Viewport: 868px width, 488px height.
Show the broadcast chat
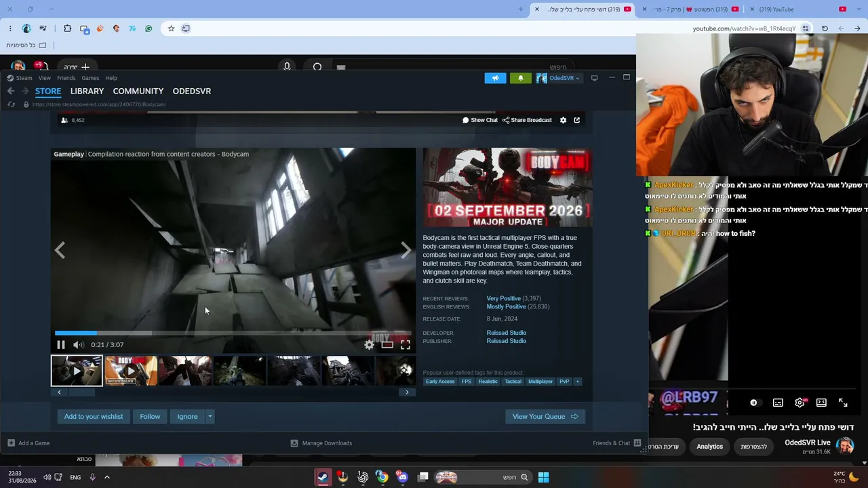(480, 120)
